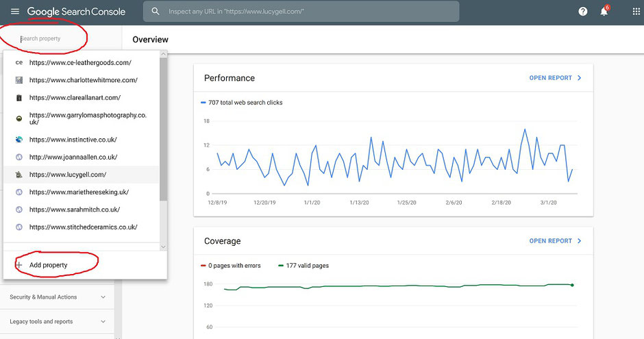The image size is (644, 339).
Task: Select property https://www.garrylomasphotography.co.uk/
Action: 82,118
